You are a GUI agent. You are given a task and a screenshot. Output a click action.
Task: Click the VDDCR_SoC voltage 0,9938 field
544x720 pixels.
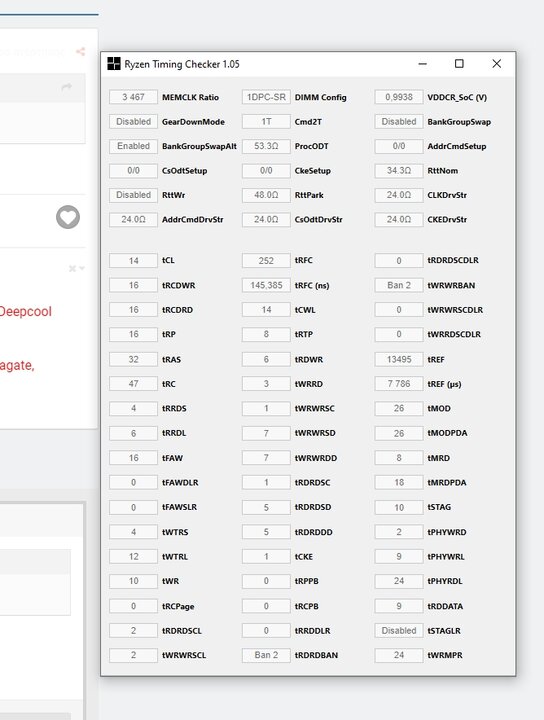(x=399, y=97)
